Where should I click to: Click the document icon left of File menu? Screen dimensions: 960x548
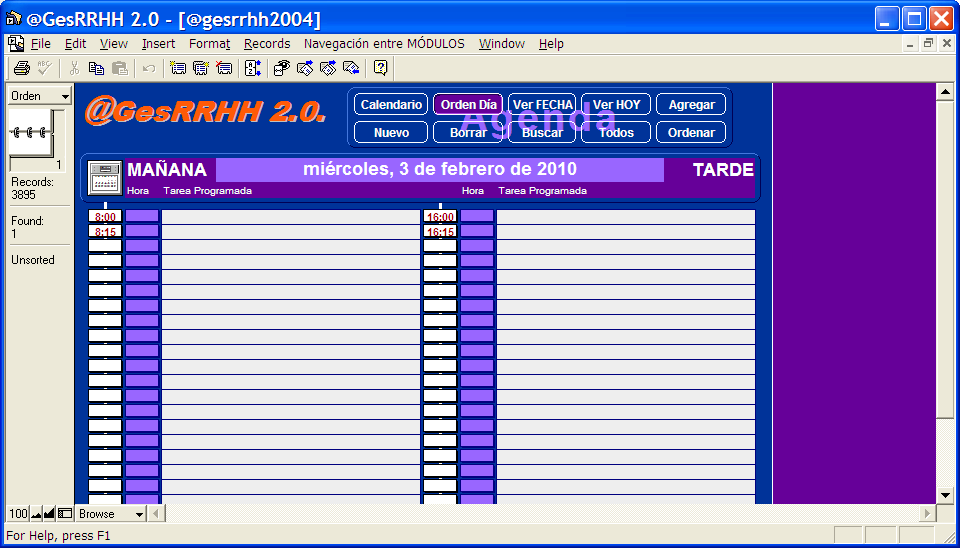16,44
